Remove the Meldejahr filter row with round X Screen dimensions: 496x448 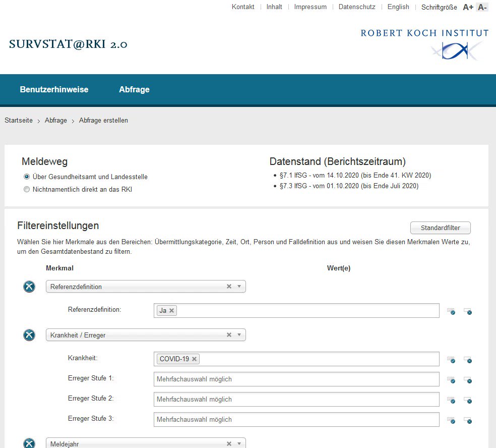[29, 443]
